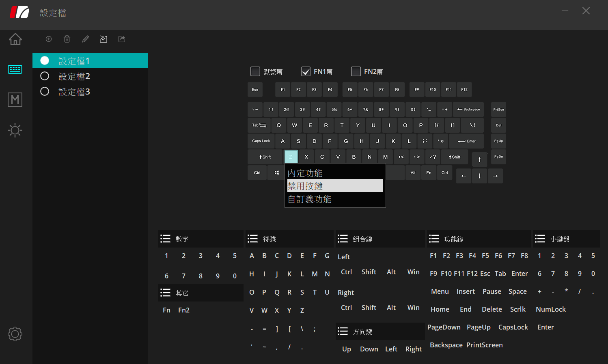
Task: Open the Macro (M) sidebar section
Action: click(15, 100)
